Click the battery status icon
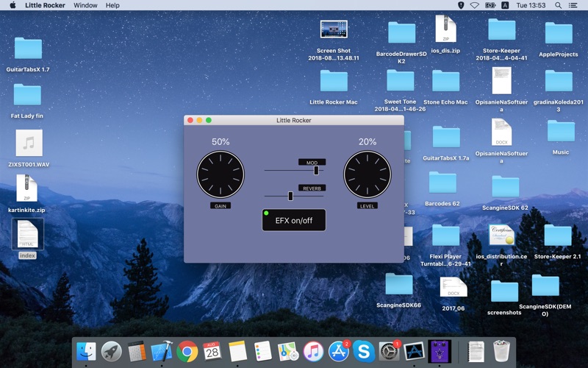588x368 pixels. (x=490, y=5)
